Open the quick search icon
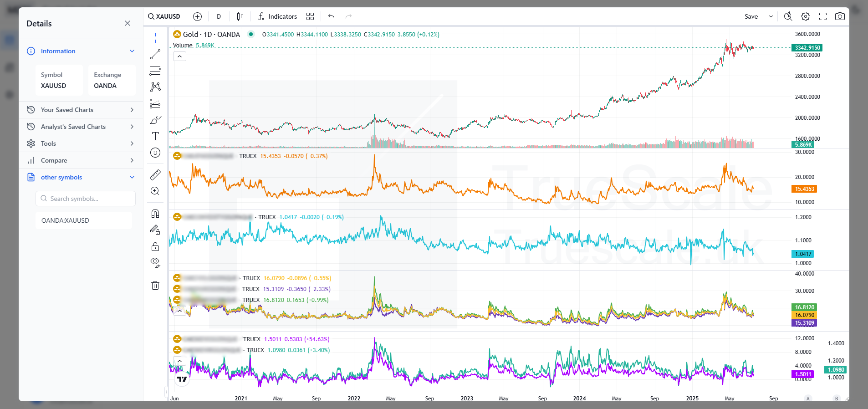This screenshot has height=409, width=868. [x=788, y=16]
